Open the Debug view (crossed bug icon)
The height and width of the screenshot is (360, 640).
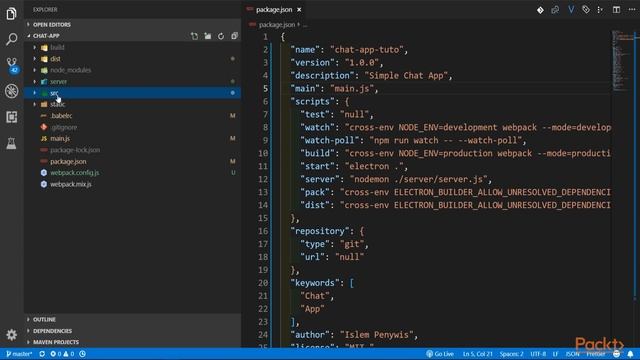pyautogui.click(x=11, y=91)
